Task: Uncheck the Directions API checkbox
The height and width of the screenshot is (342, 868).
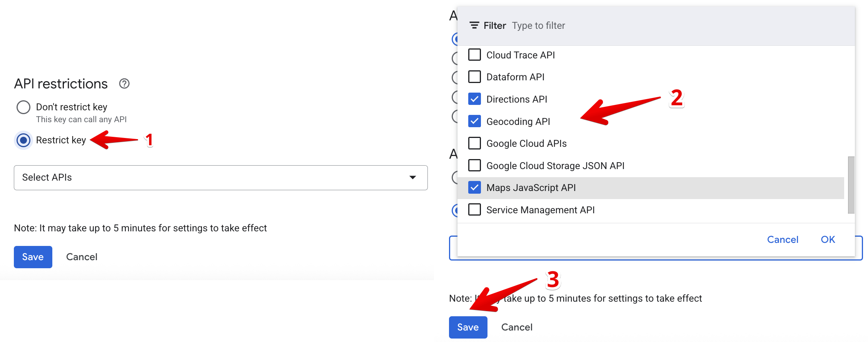Action: pos(474,99)
